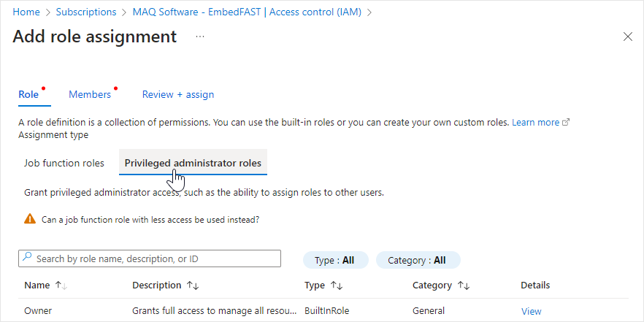Screen dimensions: 644x322
Task: Sort by Description column arrows
Action: point(193,285)
